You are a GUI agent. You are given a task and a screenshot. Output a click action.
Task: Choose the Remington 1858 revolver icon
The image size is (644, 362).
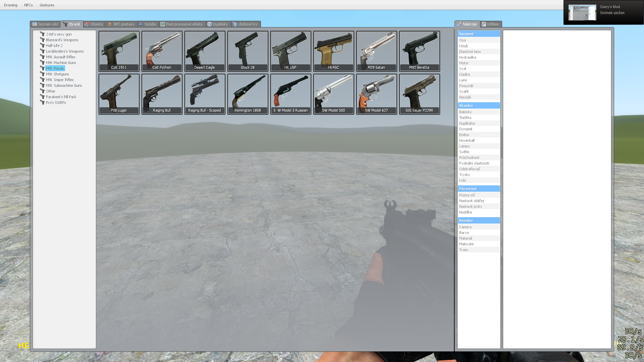pyautogui.click(x=248, y=94)
